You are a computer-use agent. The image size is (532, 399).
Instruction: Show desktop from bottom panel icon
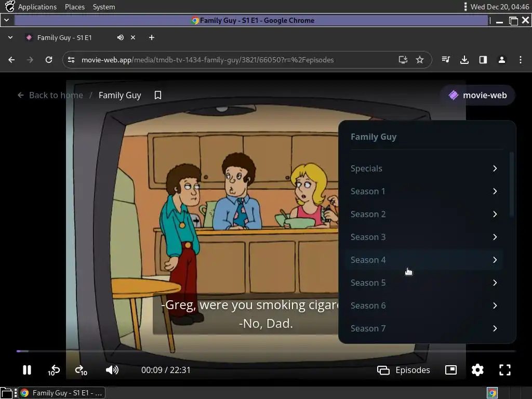6,393
